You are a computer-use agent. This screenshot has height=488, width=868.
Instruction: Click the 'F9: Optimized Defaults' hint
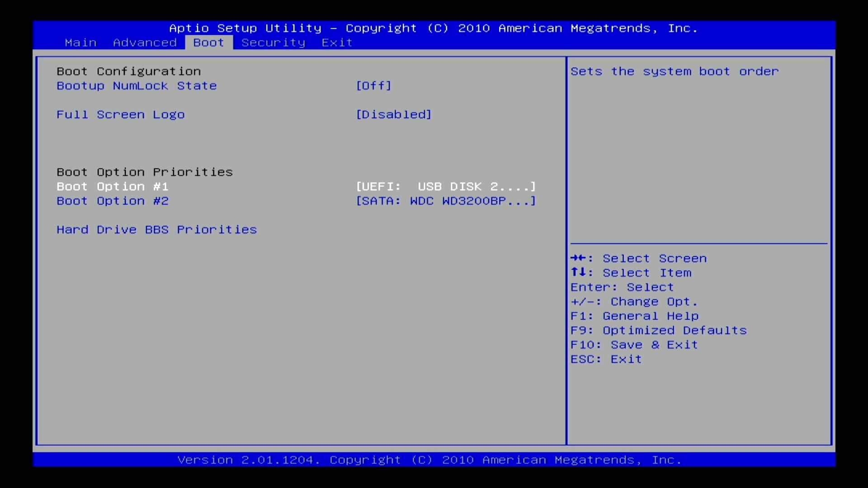point(659,331)
